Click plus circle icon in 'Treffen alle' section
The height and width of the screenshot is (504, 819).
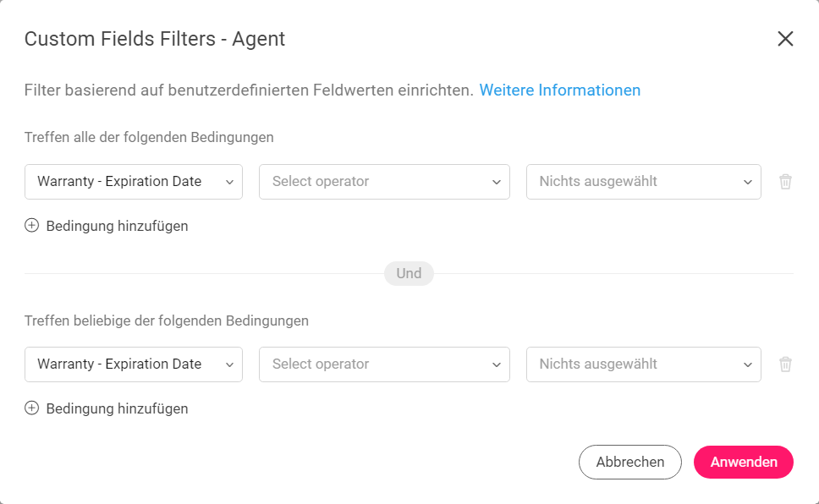point(32,226)
